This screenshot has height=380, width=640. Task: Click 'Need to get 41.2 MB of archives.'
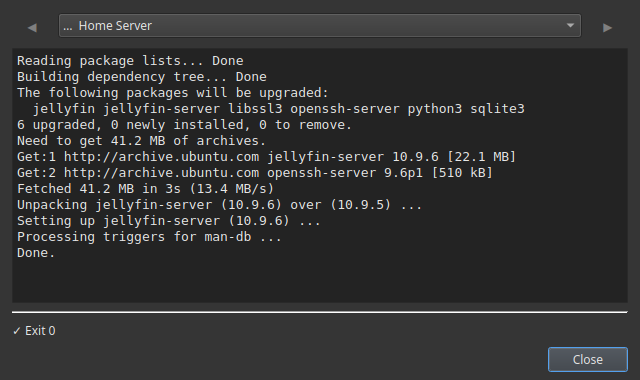tap(141, 141)
